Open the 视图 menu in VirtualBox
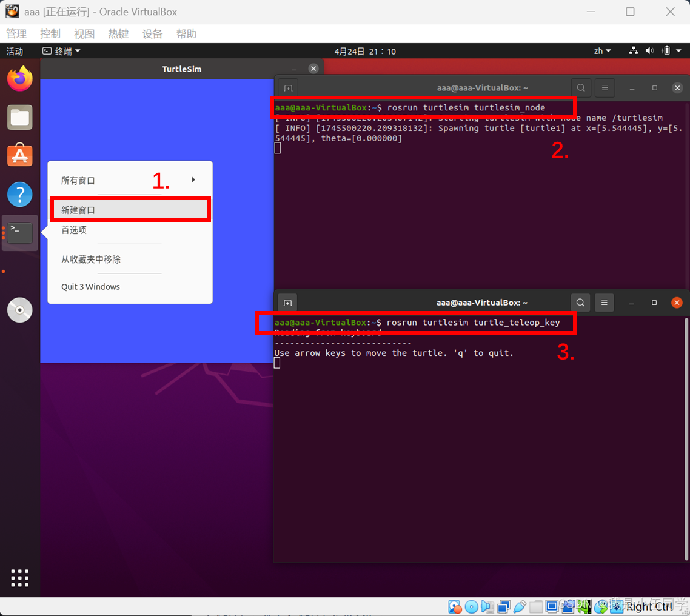The width and height of the screenshot is (690, 616). 84,34
